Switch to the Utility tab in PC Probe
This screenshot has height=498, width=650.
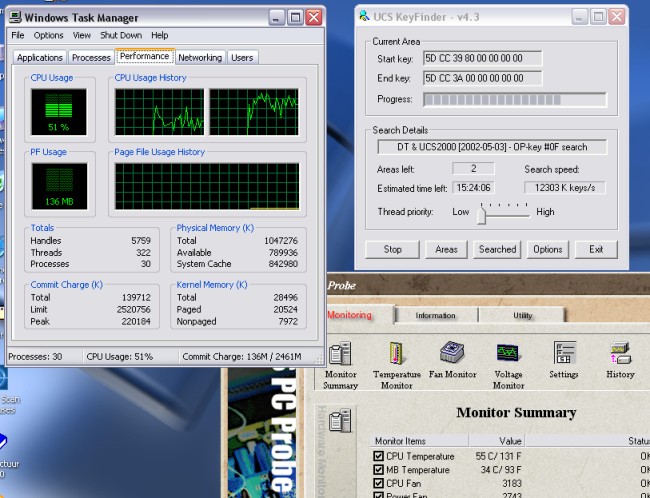pyautogui.click(x=522, y=315)
